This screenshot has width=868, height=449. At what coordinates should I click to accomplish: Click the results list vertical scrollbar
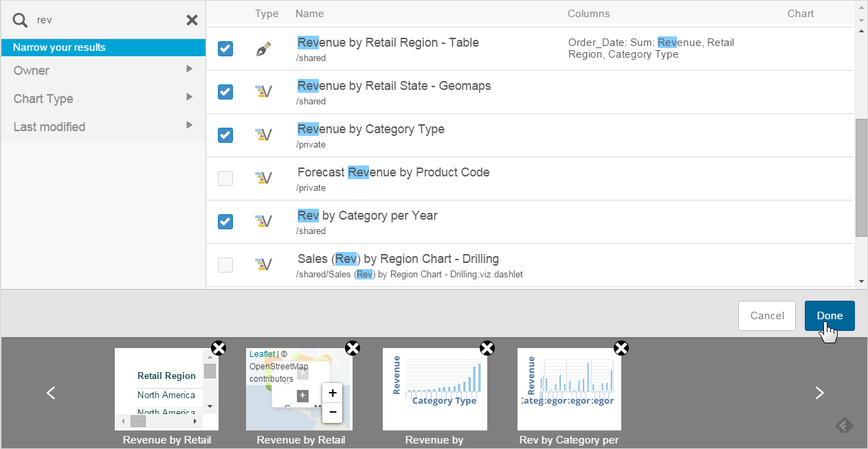coord(861,177)
